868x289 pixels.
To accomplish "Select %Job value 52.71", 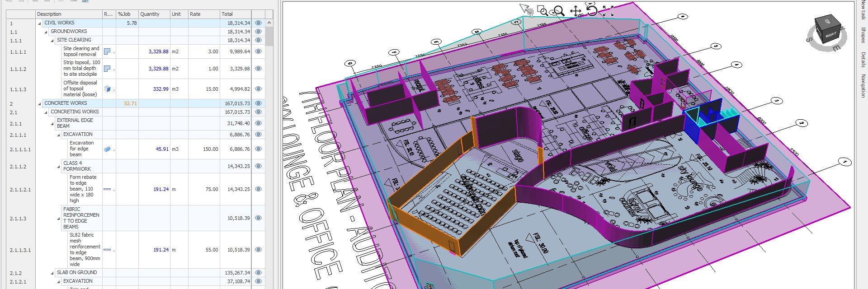I will (130, 103).
